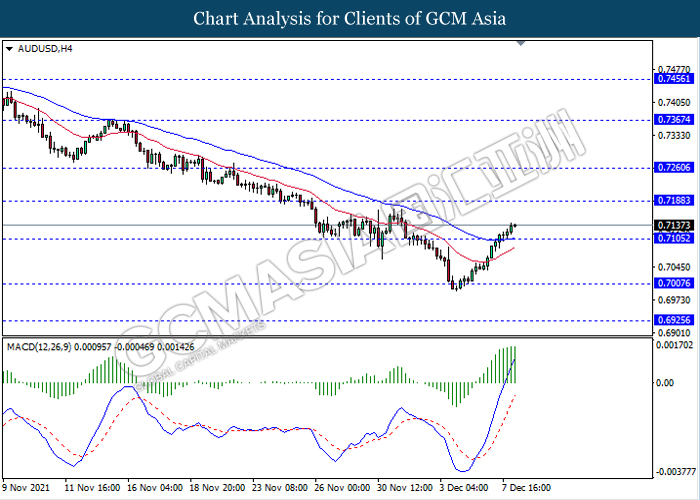The height and width of the screenshot is (500, 700).
Task: Select the 0.70076 price level label
Action: (x=674, y=283)
